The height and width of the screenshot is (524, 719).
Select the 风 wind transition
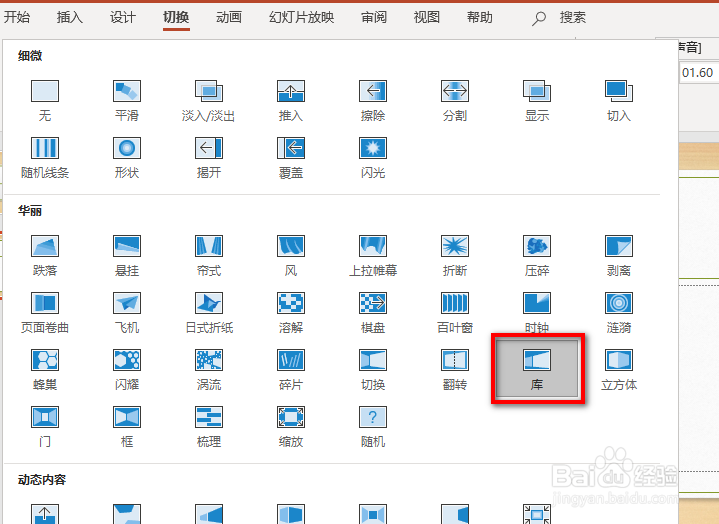click(291, 256)
